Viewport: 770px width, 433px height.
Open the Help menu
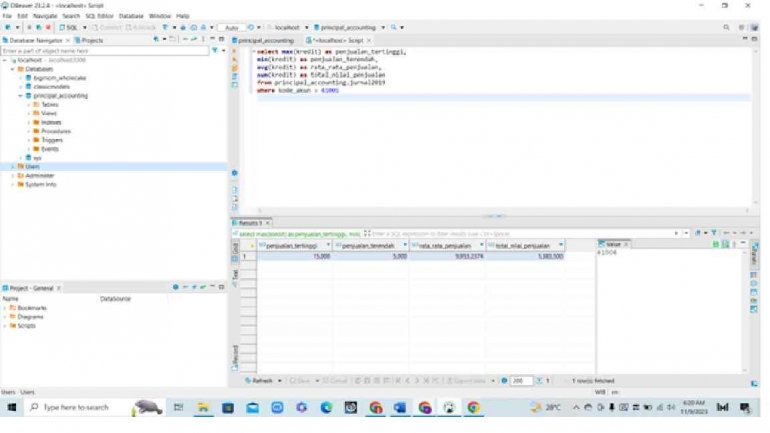coord(183,16)
